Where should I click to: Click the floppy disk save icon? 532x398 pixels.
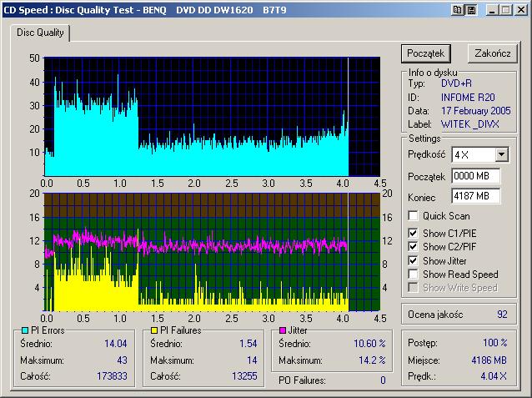pyautogui.click(x=470, y=9)
